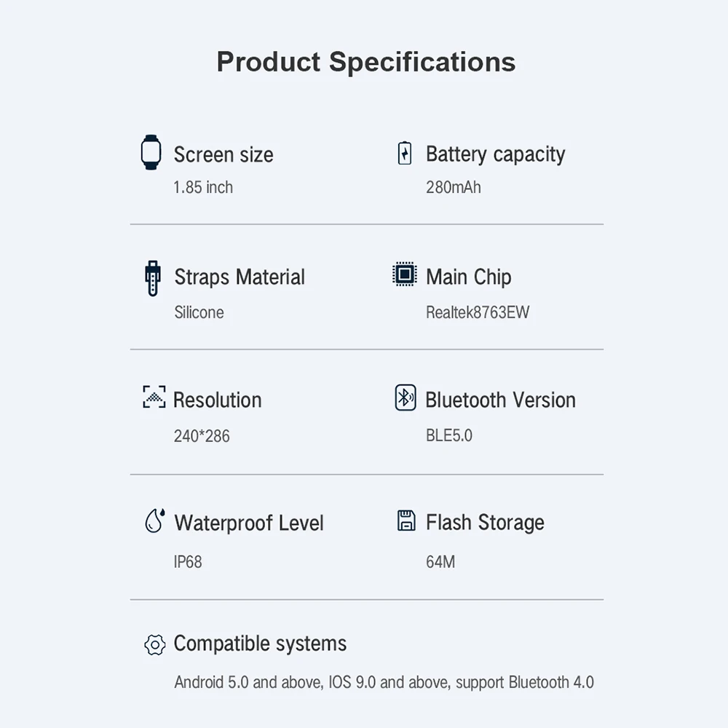
Task: Click the Straps Material band icon
Action: [x=152, y=277]
